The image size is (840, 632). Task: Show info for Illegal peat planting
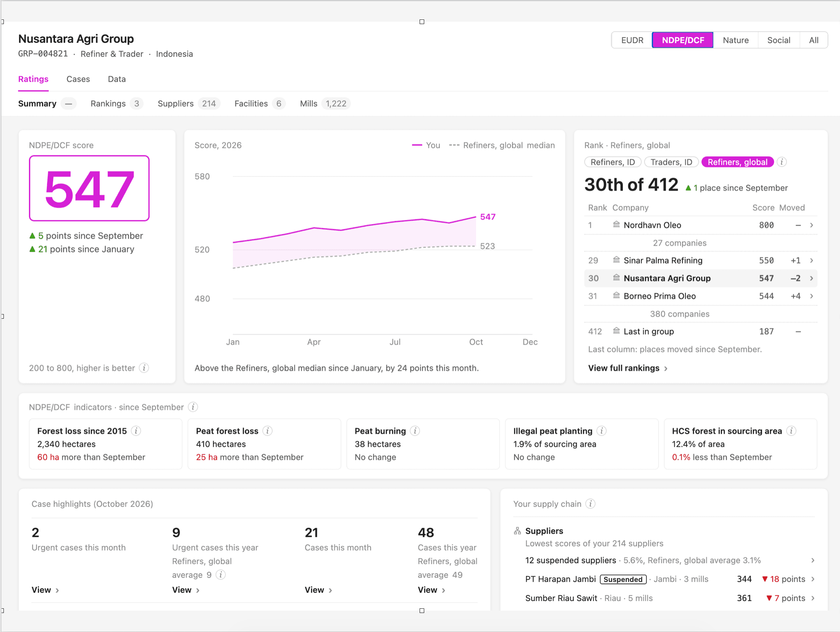[602, 431]
